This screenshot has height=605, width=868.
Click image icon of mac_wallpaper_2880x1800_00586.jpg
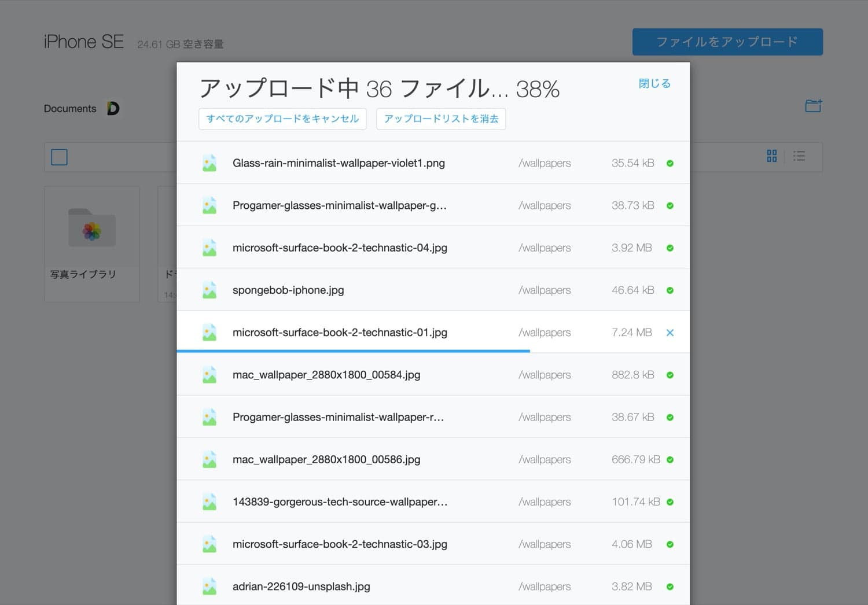pyautogui.click(x=209, y=460)
